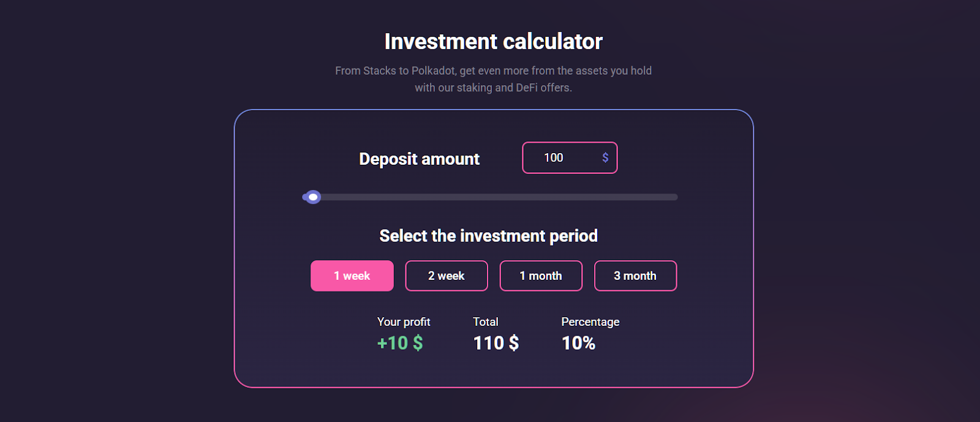Click the dollar sign in deposit field
Screen dimensions: 980x422
click(x=605, y=158)
